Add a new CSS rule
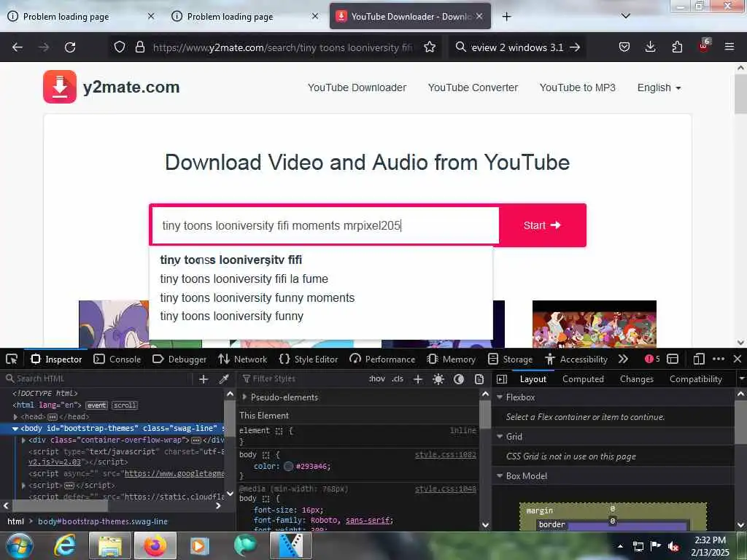The image size is (747, 560). 418,379
